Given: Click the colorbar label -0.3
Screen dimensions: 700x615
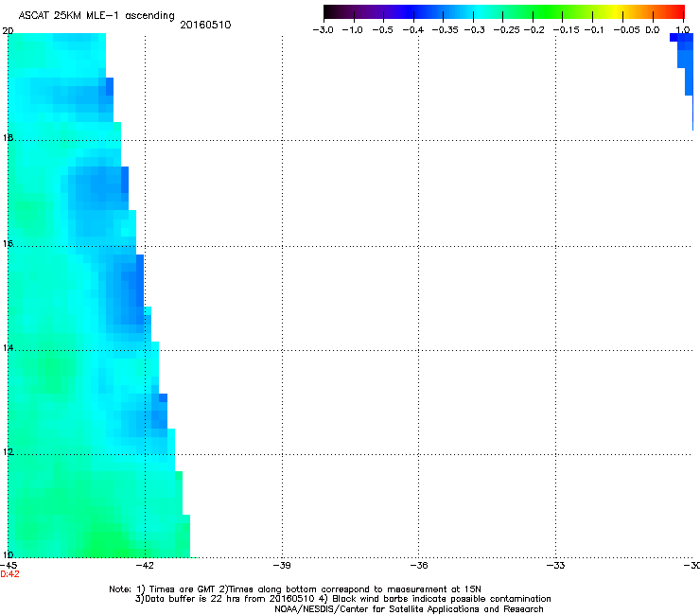Looking at the screenshot, I should point(475,30).
